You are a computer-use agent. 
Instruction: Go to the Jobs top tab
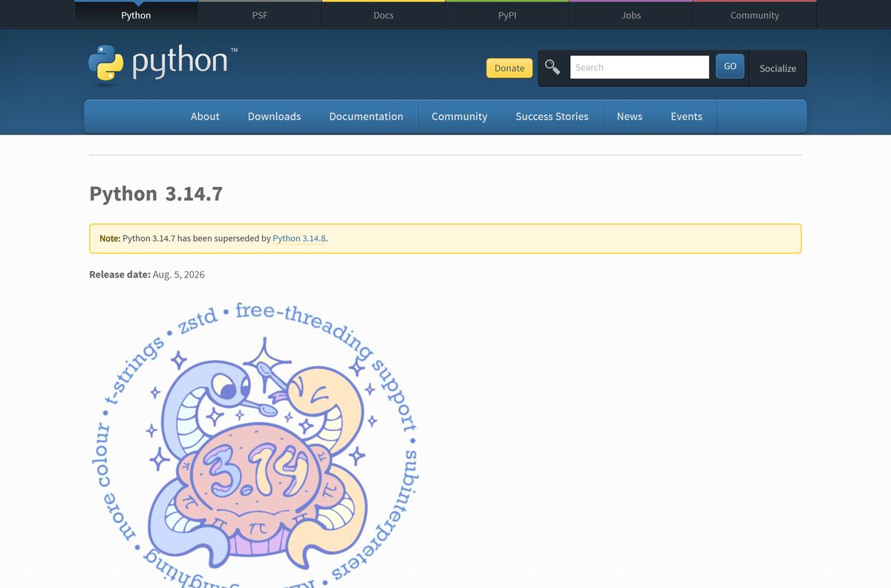631,15
